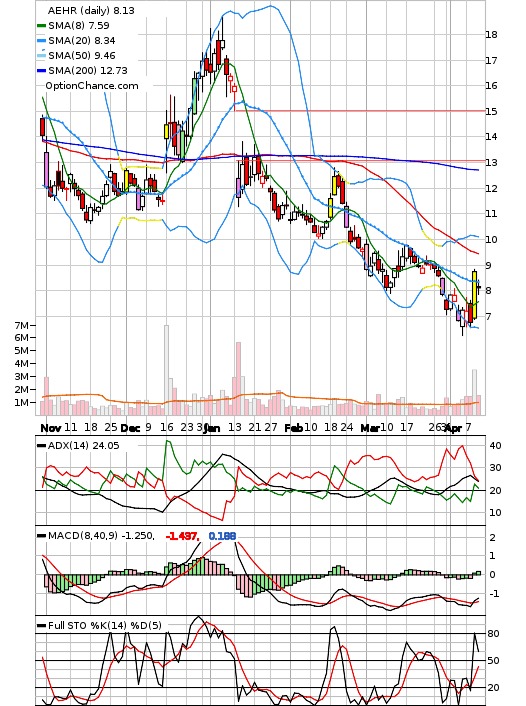Click the 17 price axis label
The width and height of the screenshot is (526, 706).
point(491,60)
